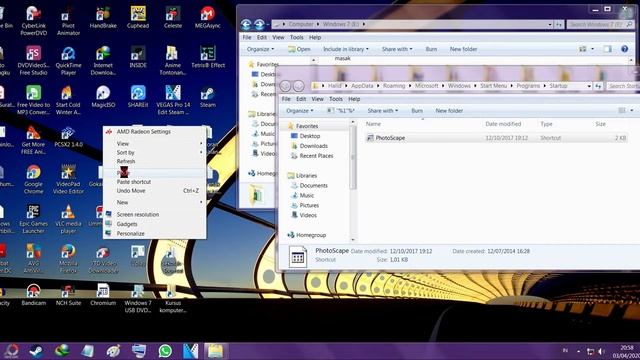Open the VLC media player icon
Image resolution: width=640 pixels, height=360 pixels.
point(68,219)
